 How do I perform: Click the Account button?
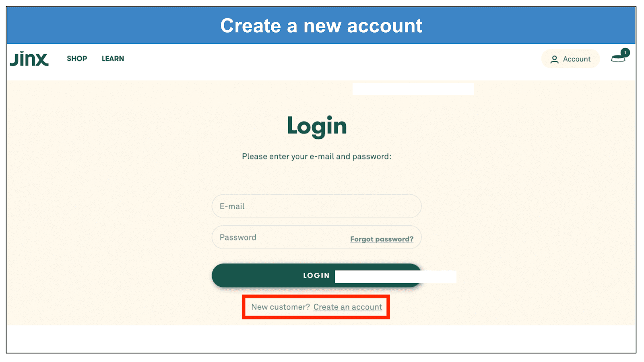570,59
